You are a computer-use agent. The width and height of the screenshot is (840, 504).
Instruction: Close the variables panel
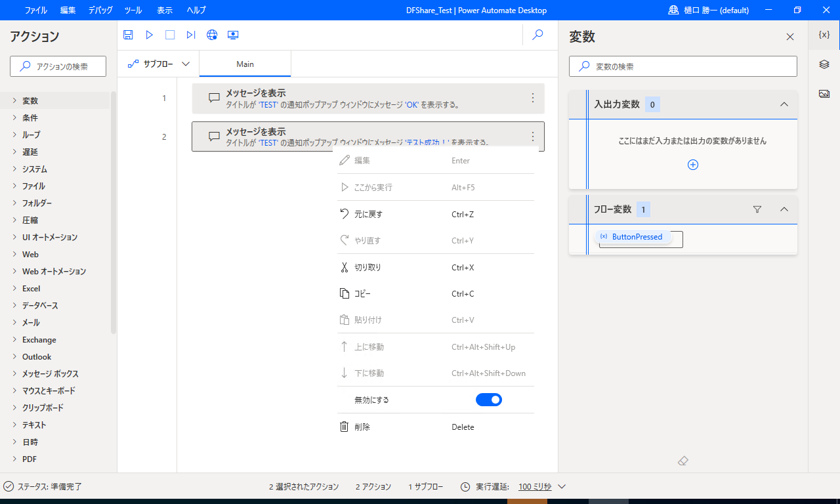coord(790,37)
